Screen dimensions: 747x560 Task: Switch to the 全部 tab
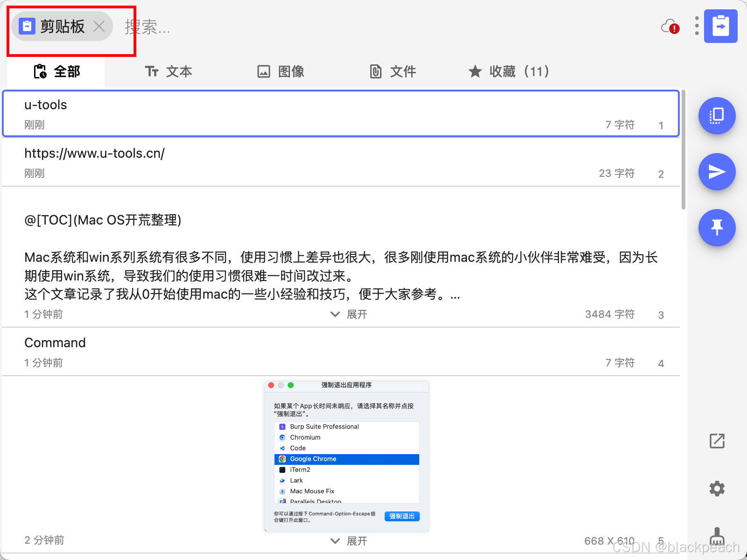(57, 71)
